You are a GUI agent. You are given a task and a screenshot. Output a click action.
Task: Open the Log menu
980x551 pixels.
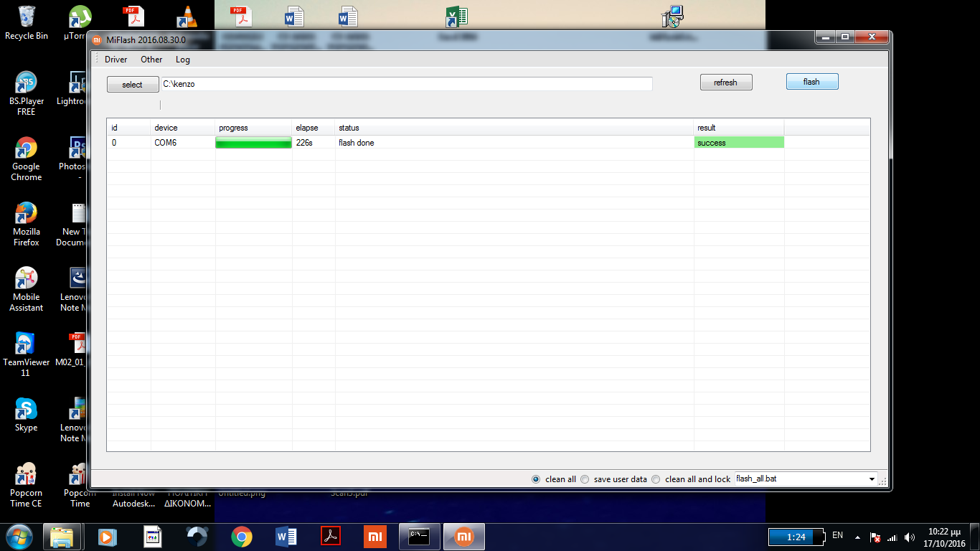(183, 60)
